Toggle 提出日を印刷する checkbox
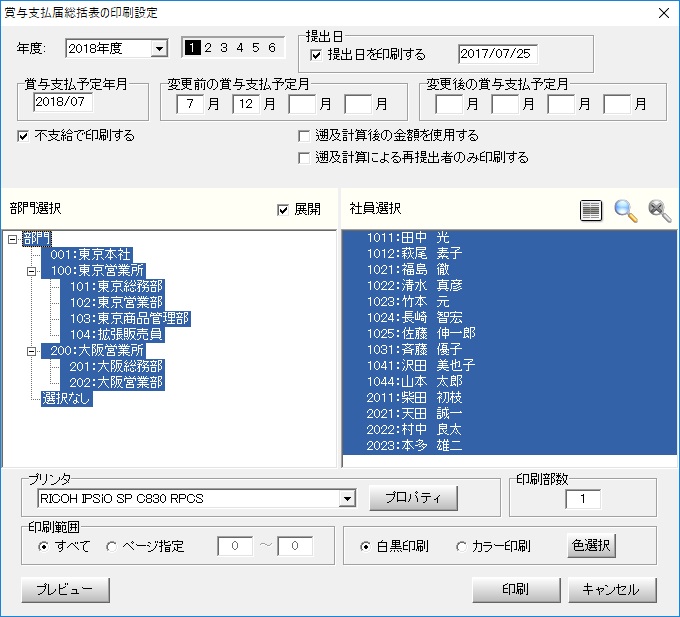The width and height of the screenshot is (680, 617). click(317, 55)
